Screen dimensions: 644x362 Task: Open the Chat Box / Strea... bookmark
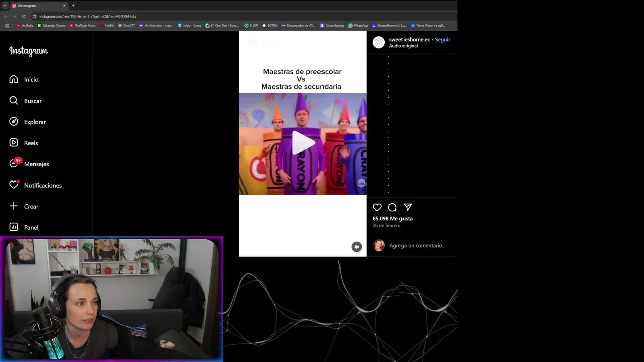[x=222, y=25]
